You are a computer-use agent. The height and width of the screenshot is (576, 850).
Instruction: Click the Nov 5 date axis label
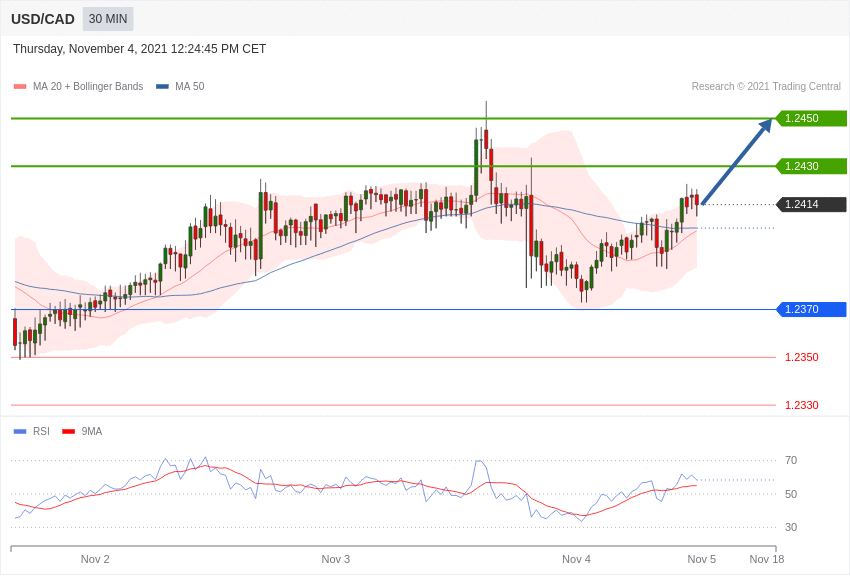coord(701,559)
